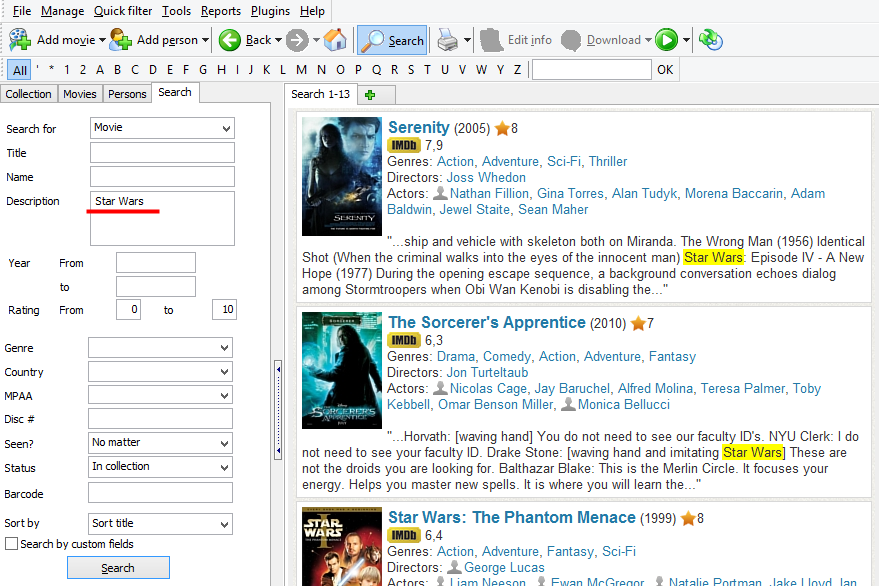Open the Add movie dropdown arrow
The width and height of the screenshot is (879, 586).
(102, 40)
